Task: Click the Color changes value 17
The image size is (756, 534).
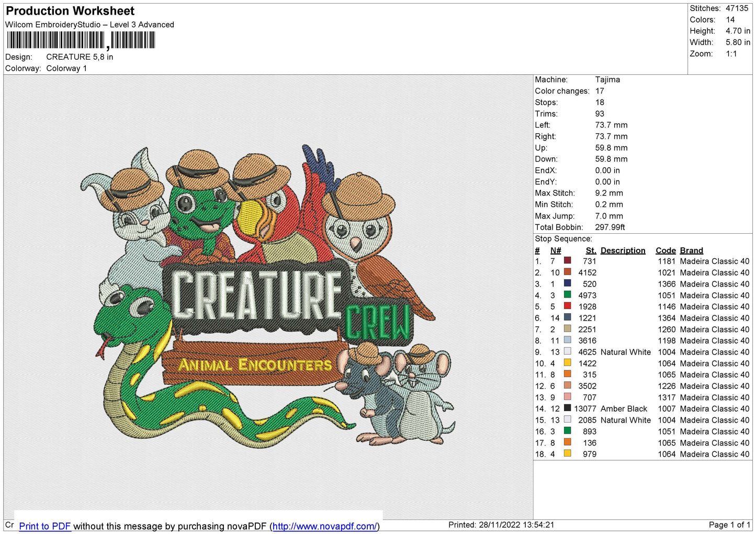Action: point(600,91)
